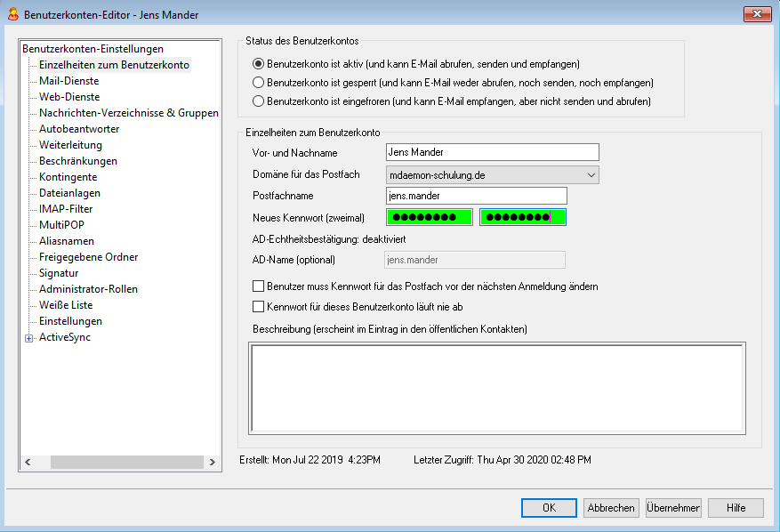Click the Abbrechen button
This screenshot has width=780, height=532.
pos(611,508)
